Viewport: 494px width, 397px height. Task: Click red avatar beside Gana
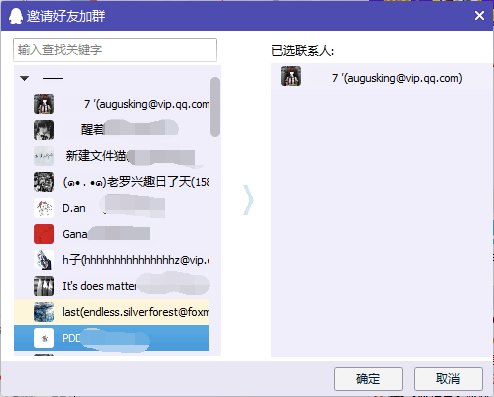point(44,234)
